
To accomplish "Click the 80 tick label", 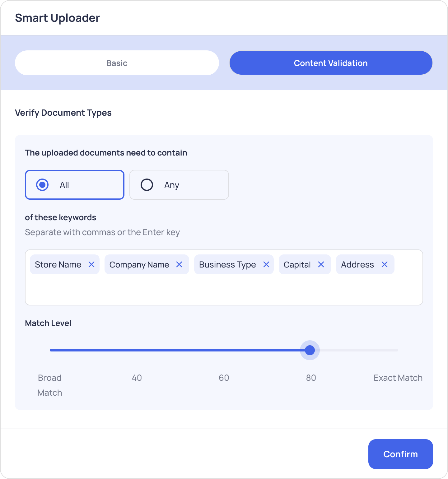I will [x=311, y=378].
